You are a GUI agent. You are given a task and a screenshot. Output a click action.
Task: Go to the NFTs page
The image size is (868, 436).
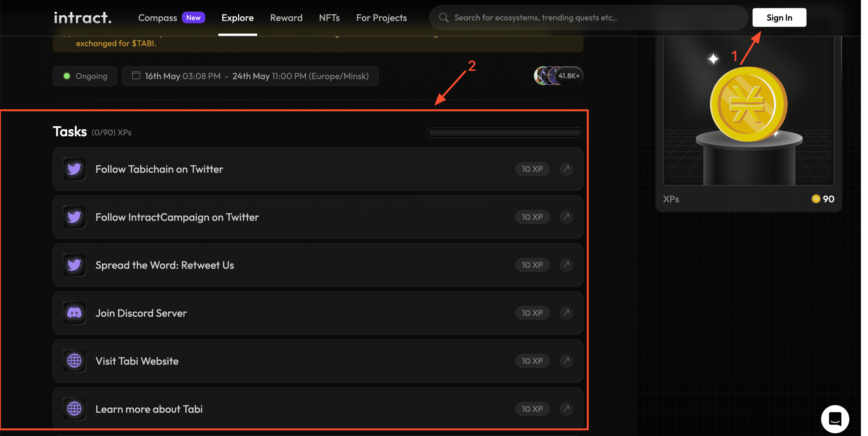click(329, 18)
